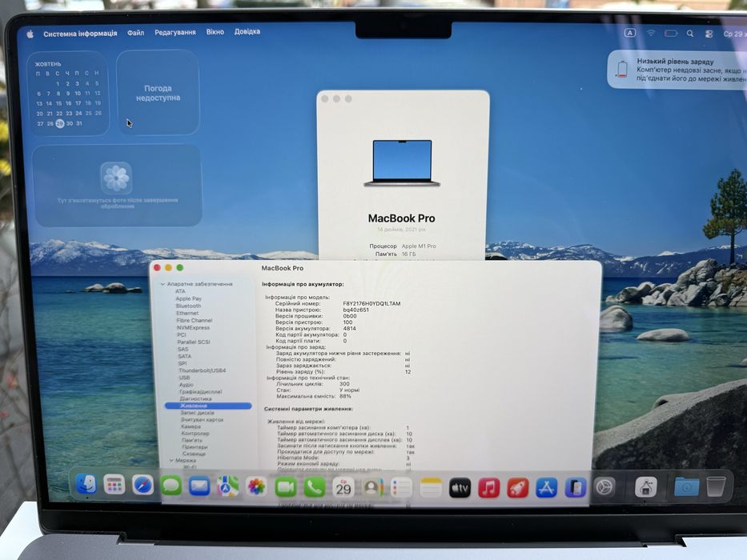The image size is (747, 560).
Task: Launch FaceTime from the Dock
Action: tap(285, 487)
